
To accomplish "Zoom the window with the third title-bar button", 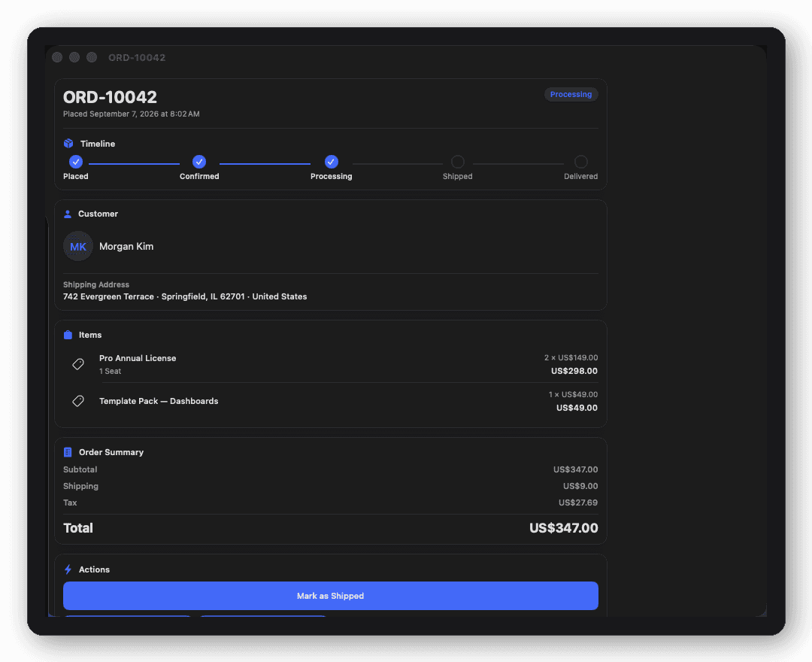I will tap(92, 57).
